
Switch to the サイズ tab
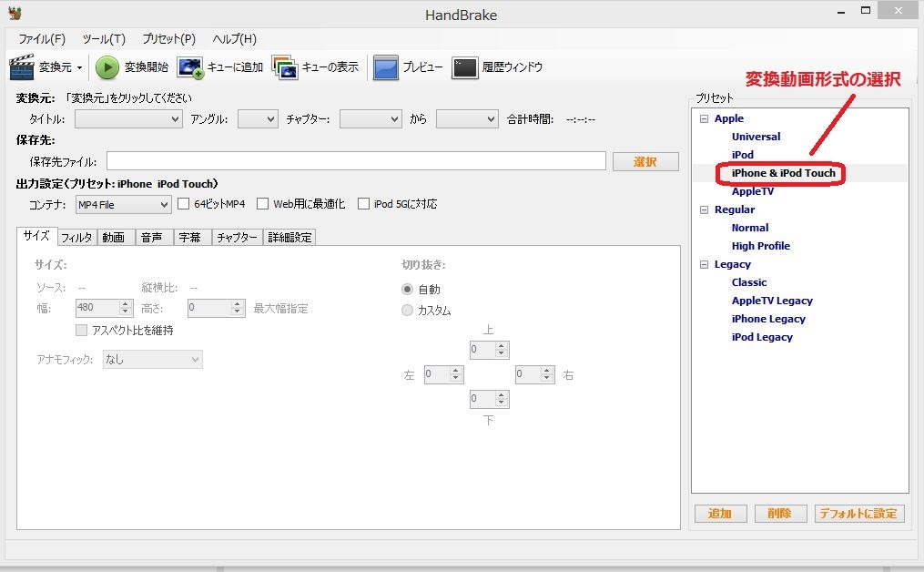click(x=36, y=236)
